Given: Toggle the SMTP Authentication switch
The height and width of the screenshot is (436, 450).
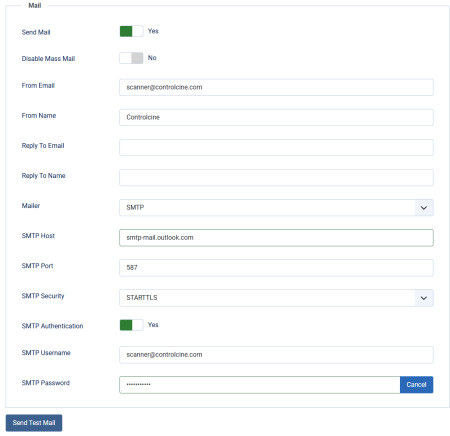Looking at the screenshot, I should 131,325.
